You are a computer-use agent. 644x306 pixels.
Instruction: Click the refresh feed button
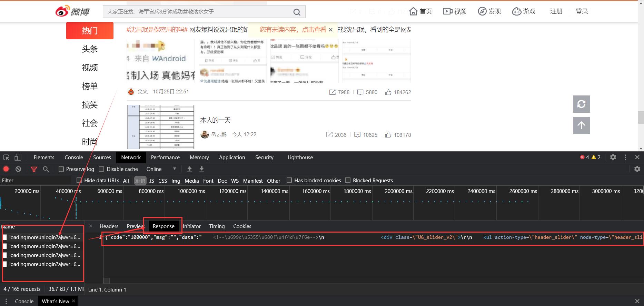[x=581, y=104]
